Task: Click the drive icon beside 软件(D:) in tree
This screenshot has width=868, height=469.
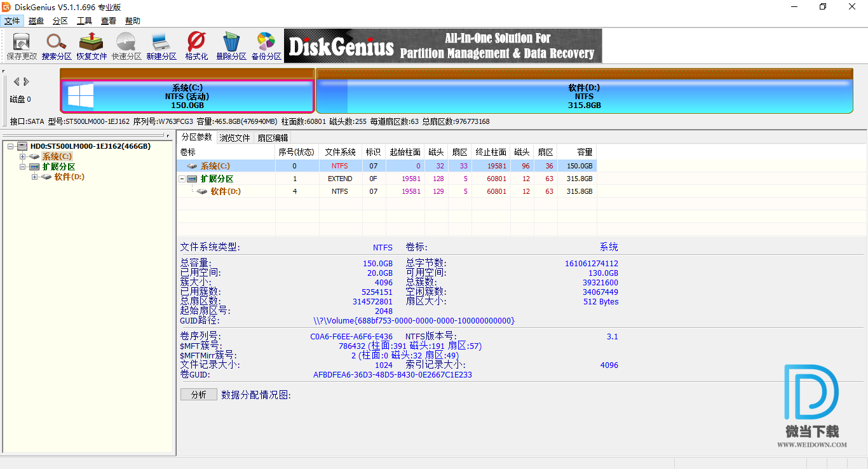Action: [x=46, y=177]
